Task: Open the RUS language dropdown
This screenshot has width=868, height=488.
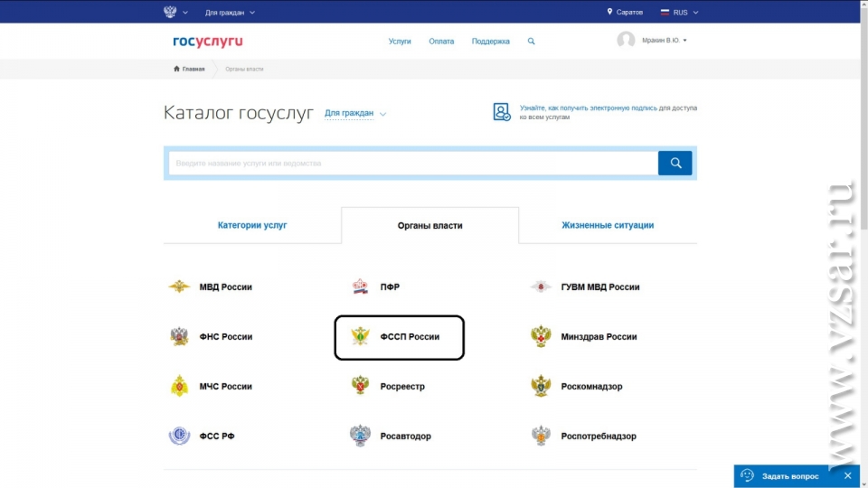Action: tap(685, 12)
